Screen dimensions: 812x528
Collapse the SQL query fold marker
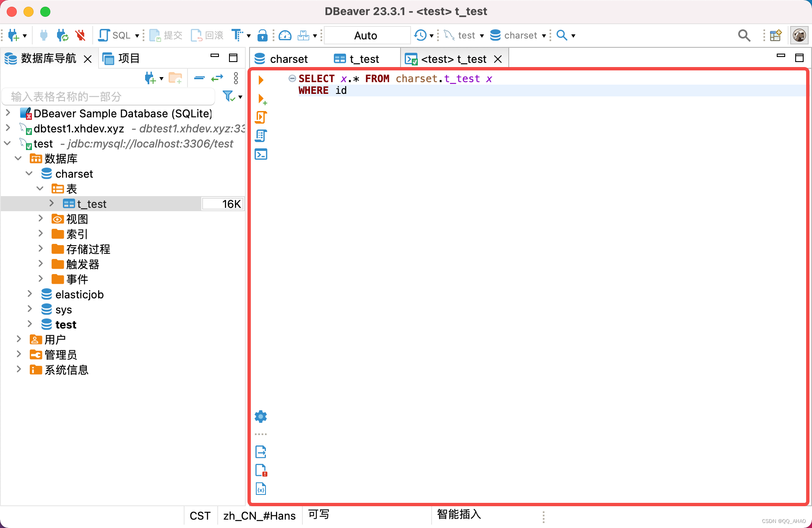[292, 78]
